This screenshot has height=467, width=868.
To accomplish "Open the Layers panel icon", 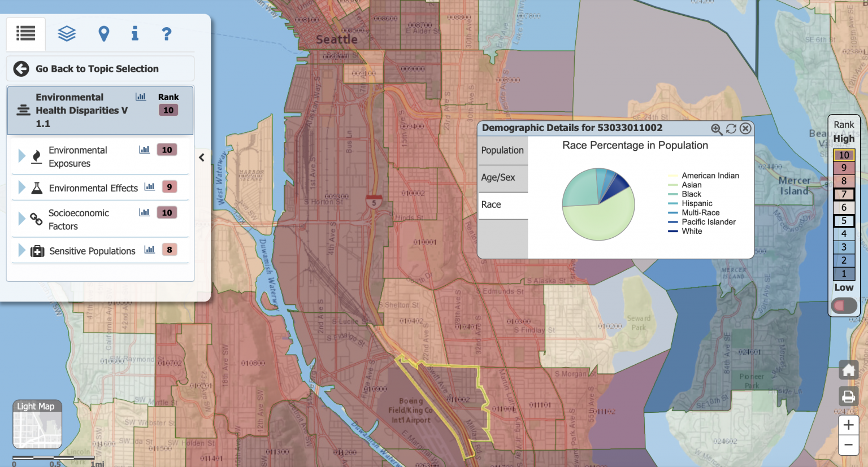I will click(66, 33).
